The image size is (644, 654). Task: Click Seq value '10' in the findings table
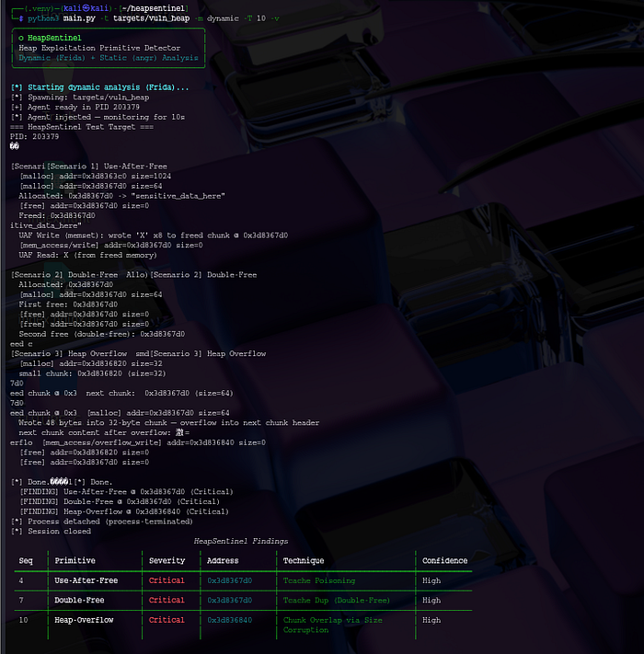[x=23, y=620]
